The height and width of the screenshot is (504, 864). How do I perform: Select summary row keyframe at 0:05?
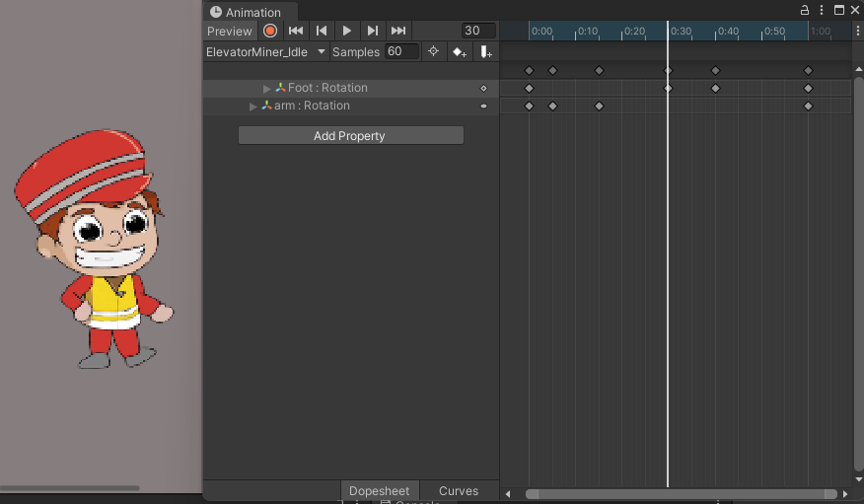click(552, 70)
